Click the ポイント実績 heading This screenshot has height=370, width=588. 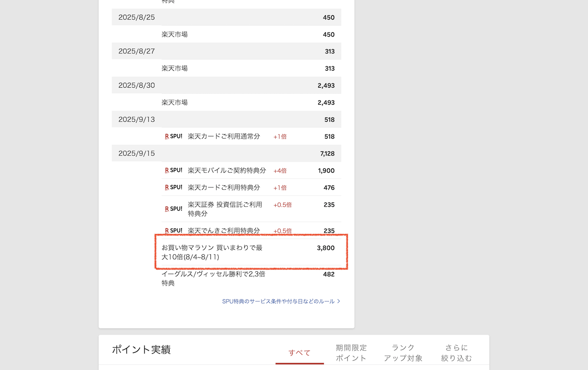(141, 350)
